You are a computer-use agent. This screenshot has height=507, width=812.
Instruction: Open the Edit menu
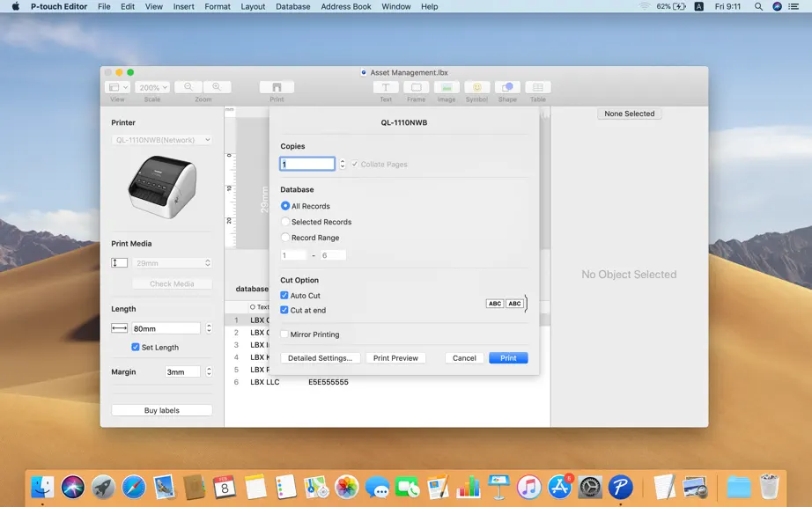click(x=128, y=6)
